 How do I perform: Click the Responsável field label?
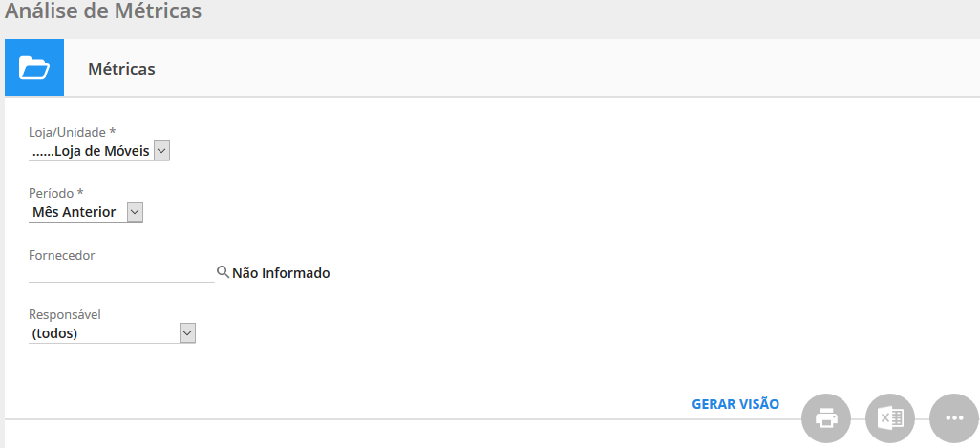pyautogui.click(x=65, y=314)
